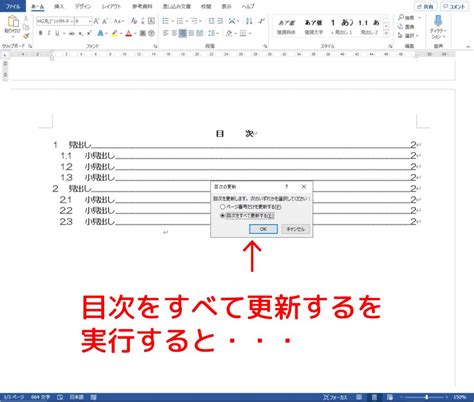Increase font size with the larger A
The height and width of the screenshot is (402, 474).
96,21
